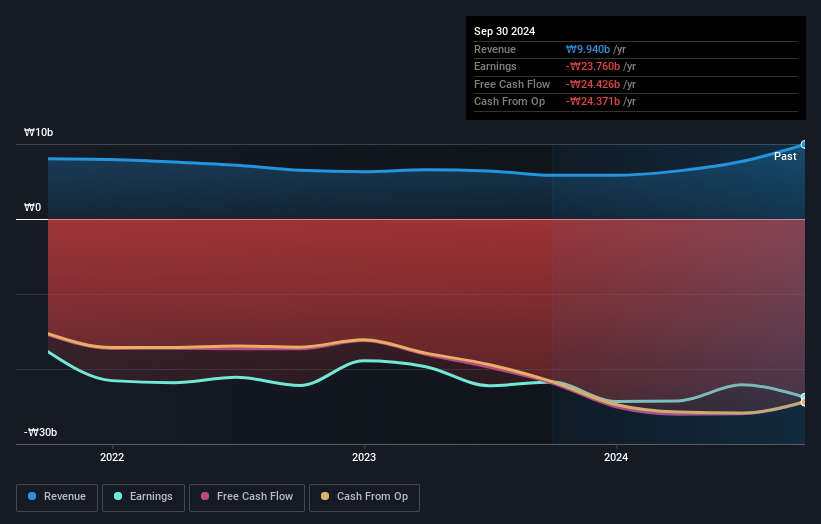
Task: Click the cash from op endpoint marker
Action: [x=804, y=403]
